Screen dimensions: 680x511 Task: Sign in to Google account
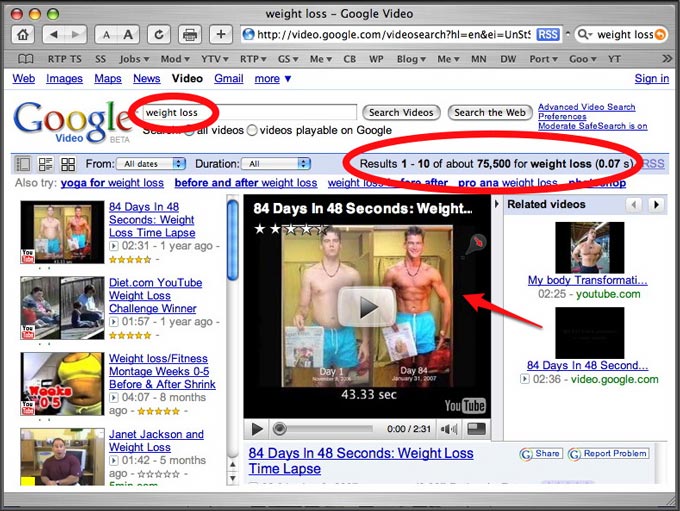click(x=651, y=79)
